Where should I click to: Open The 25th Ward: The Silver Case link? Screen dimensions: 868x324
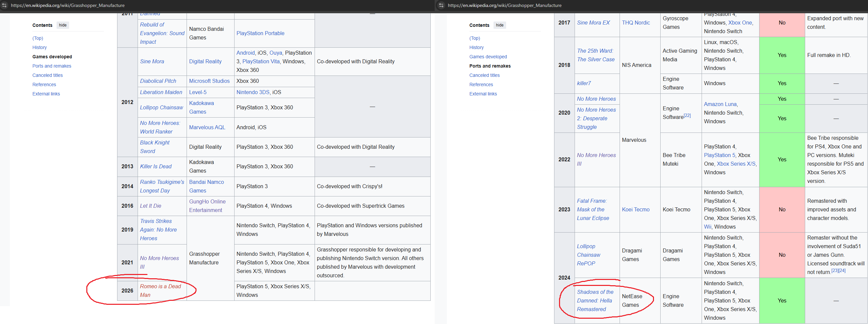(x=596, y=55)
